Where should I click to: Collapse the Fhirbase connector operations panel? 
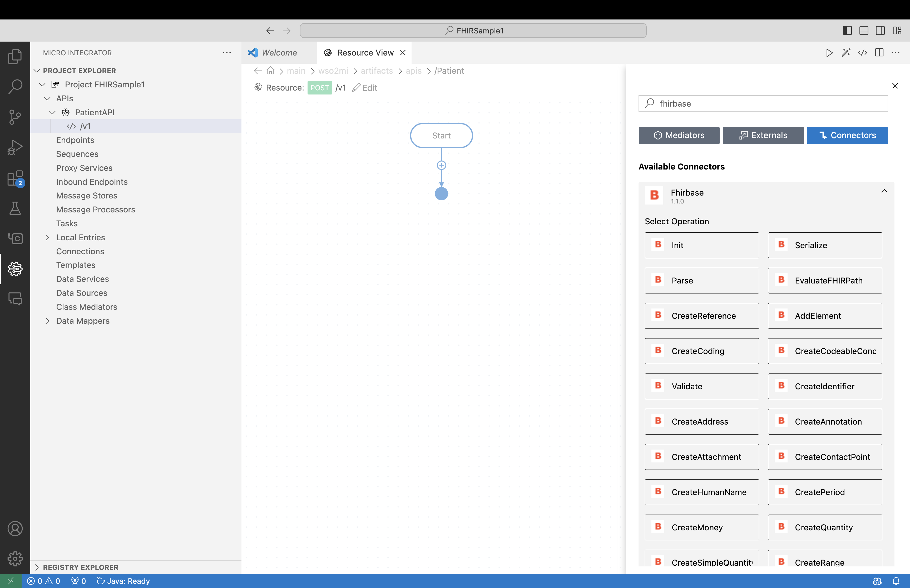coord(884,191)
